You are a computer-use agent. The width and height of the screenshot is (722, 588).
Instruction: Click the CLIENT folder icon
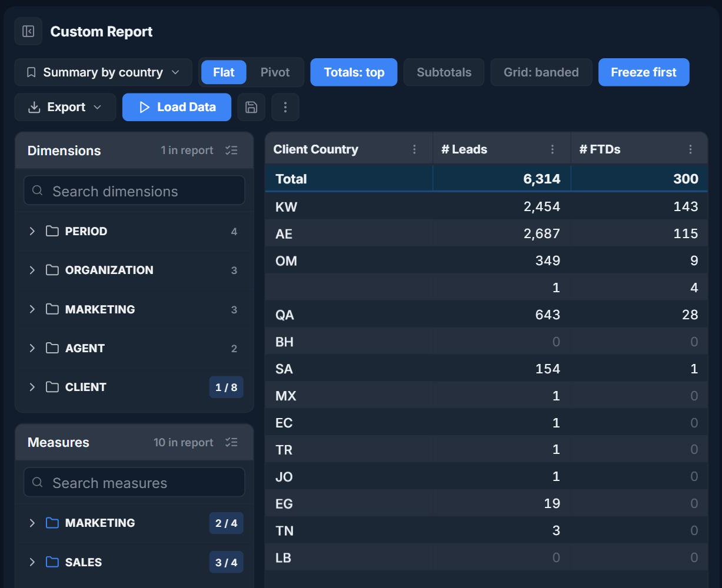pos(52,387)
